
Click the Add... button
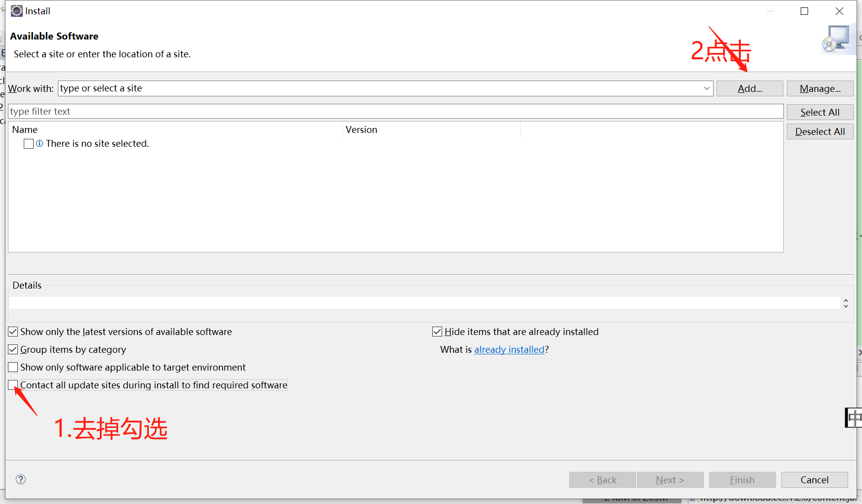tap(750, 88)
